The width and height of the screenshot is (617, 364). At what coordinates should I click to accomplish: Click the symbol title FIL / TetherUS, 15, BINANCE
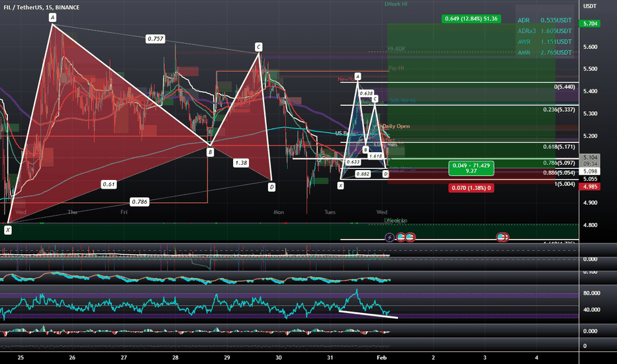41,7
